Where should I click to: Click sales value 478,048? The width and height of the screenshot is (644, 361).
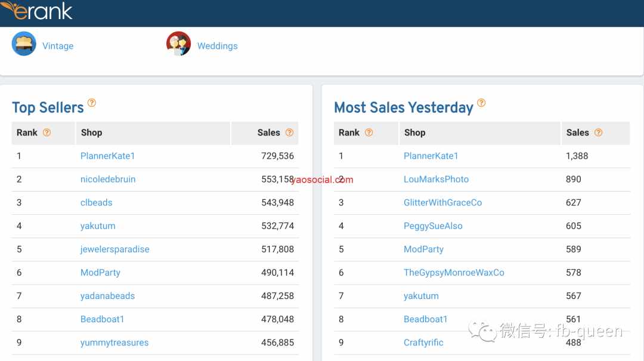pos(278,319)
